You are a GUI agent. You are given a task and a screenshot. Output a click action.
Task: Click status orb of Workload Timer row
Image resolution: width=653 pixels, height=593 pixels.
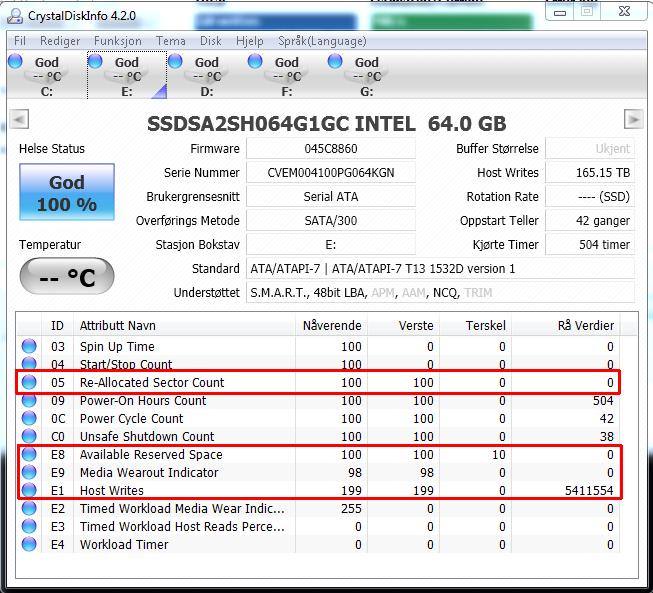point(29,544)
